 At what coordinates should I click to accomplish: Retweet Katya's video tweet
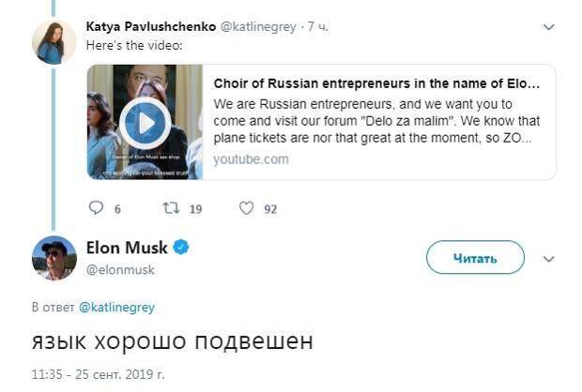point(171,208)
